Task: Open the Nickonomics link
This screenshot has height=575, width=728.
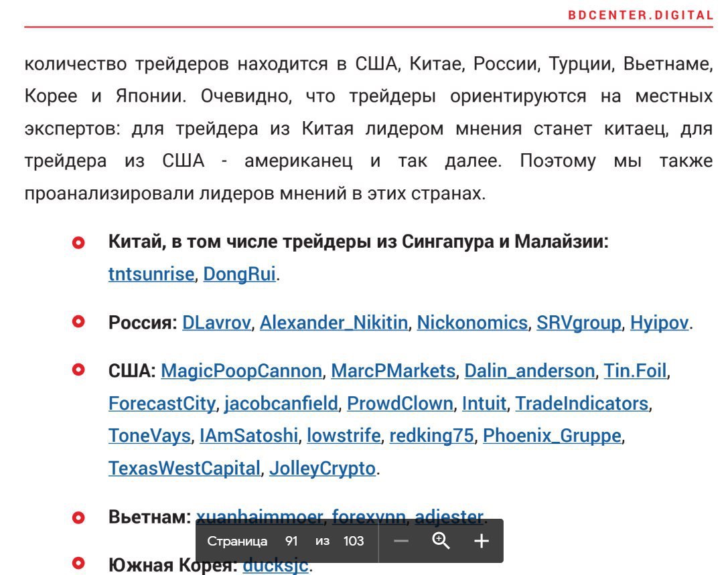Action: (x=472, y=323)
